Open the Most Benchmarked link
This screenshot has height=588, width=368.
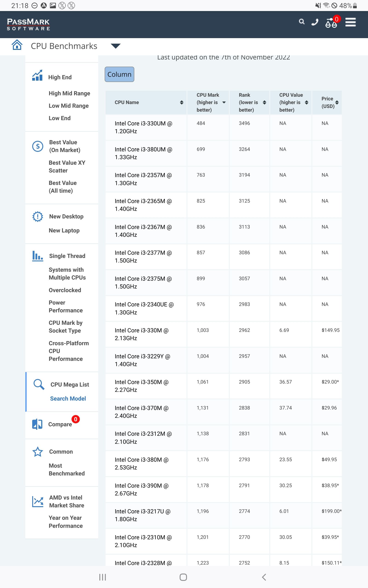(x=66, y=470)
